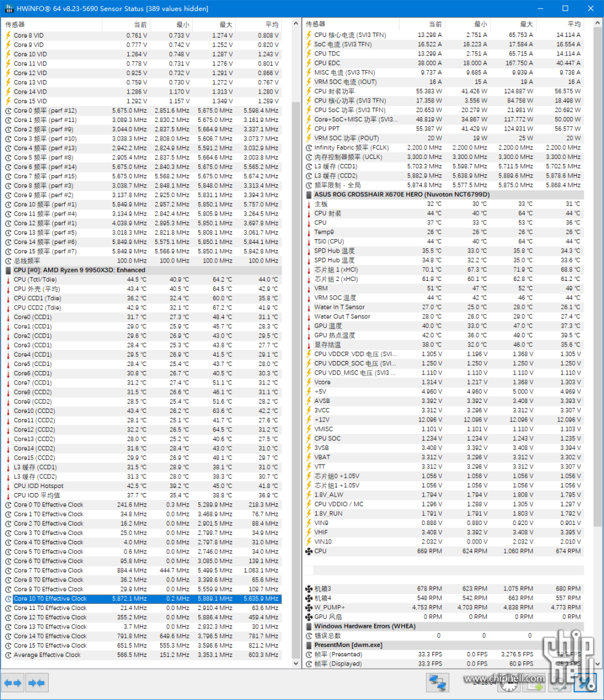
Task: Collapse the ASUS ROG CROSSHAIR X670E HERO group header
Action: click(x=443, y=195)
